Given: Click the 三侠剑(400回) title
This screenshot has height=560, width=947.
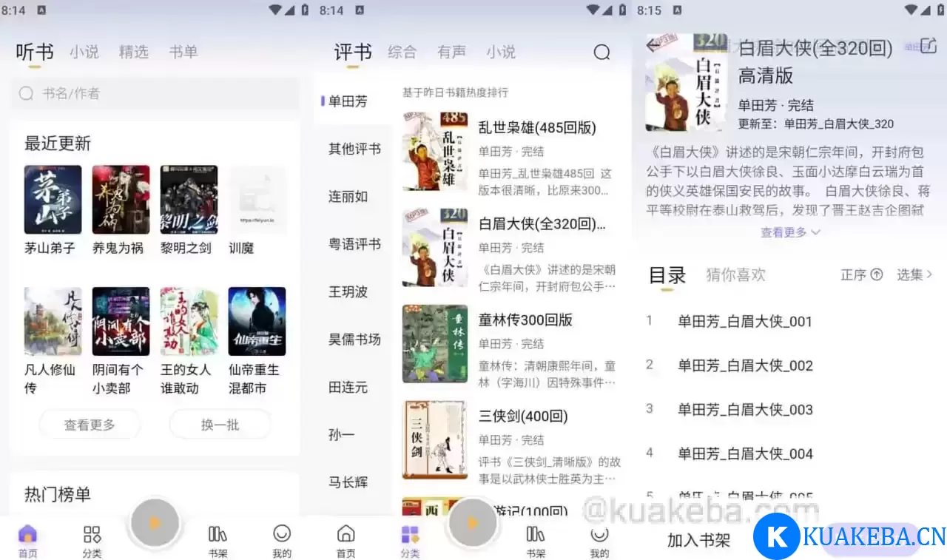Looking at the screenshot, I should [523, 416].
